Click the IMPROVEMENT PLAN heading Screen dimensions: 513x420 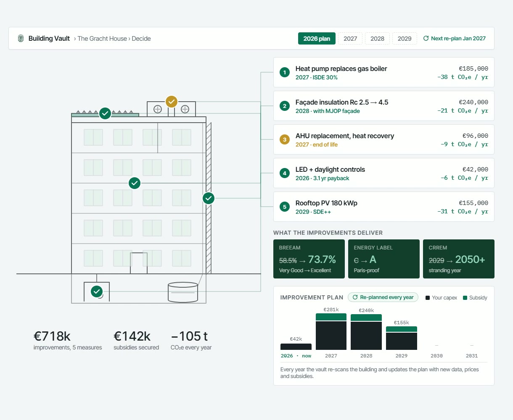312,297
